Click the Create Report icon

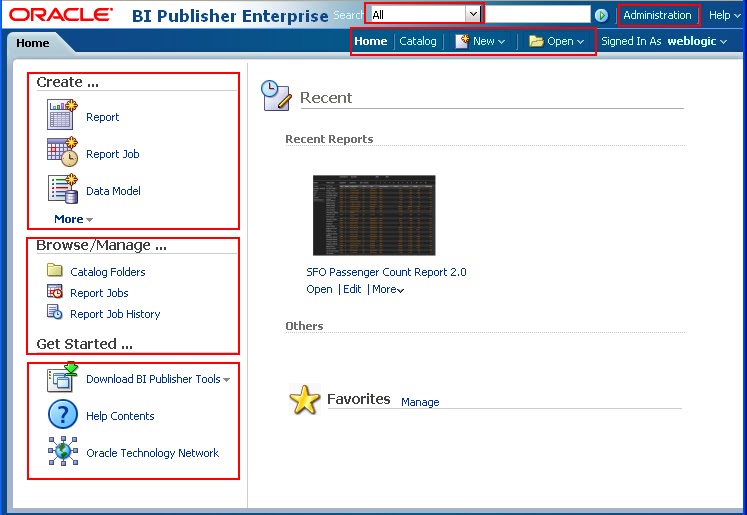click(62, 114)
